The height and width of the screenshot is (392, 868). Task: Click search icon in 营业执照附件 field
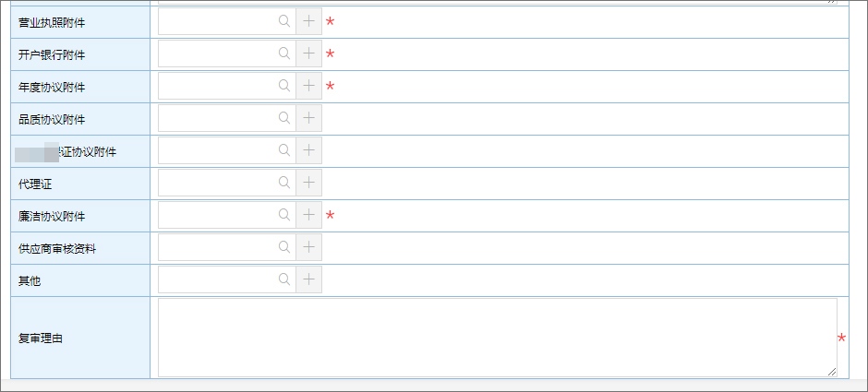[x=284, y=21]
